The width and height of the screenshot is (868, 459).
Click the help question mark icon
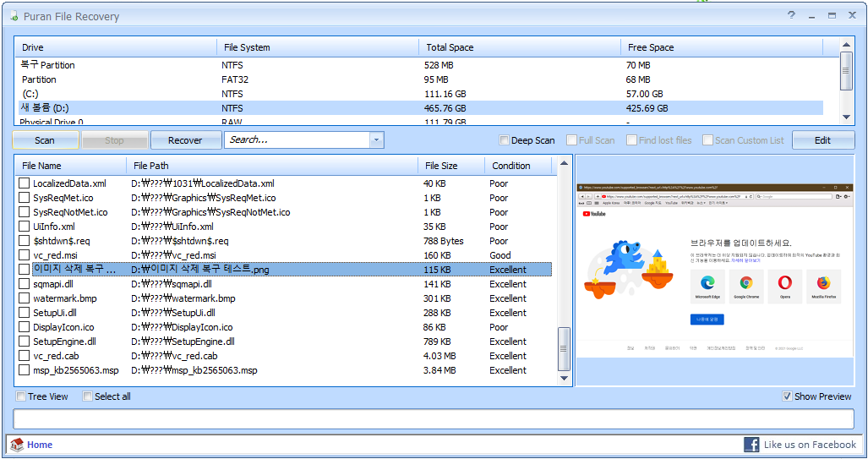pyautogui.click(x=792, y=15)
